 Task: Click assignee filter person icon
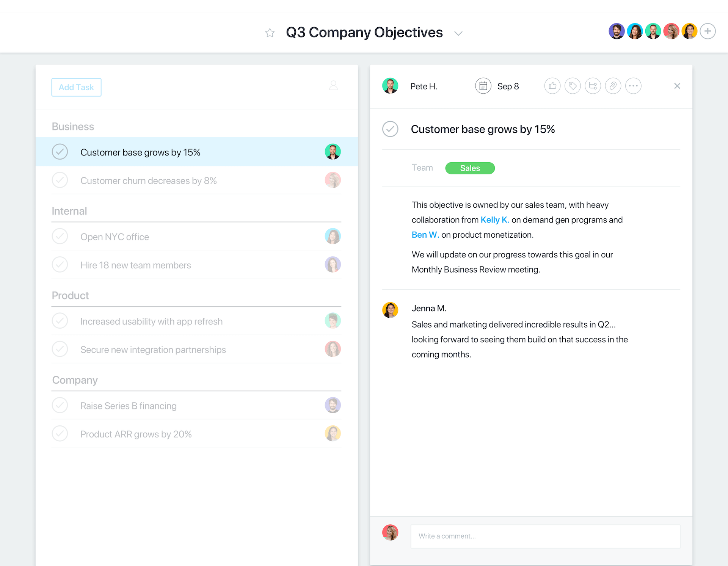tap(333, 86)
